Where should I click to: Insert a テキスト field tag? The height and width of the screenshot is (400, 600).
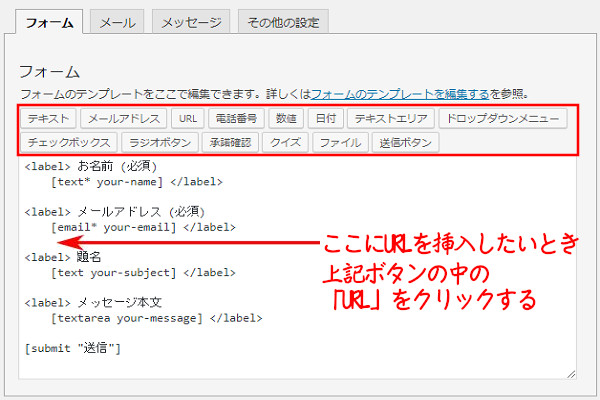pos(48,118)
